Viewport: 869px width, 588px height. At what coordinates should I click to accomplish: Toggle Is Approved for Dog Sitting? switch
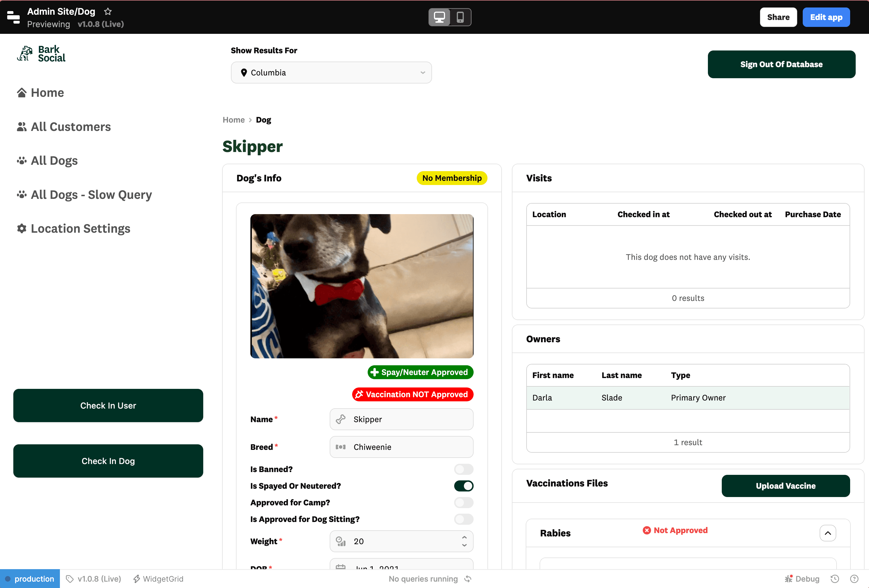tap(464, 519)
